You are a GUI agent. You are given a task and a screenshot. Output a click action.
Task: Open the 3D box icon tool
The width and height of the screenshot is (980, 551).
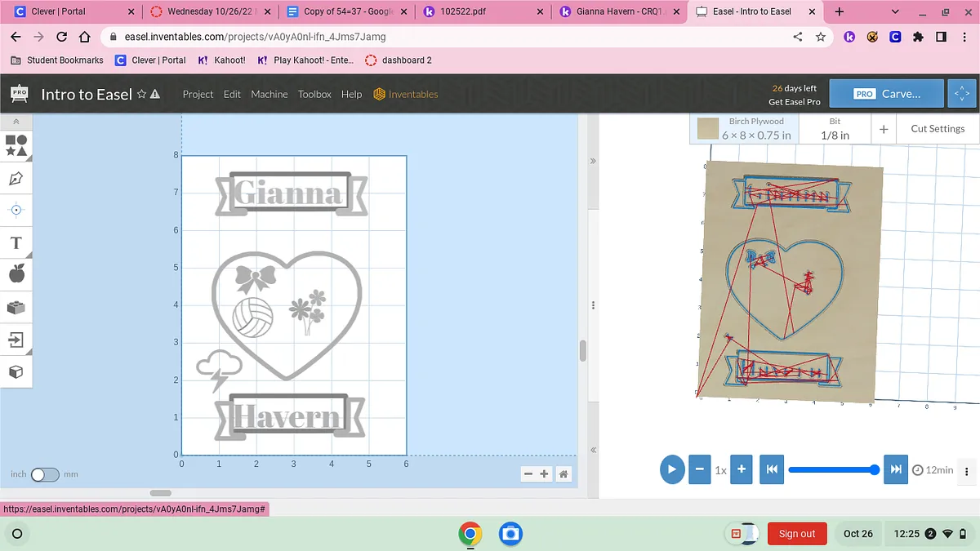16,372
